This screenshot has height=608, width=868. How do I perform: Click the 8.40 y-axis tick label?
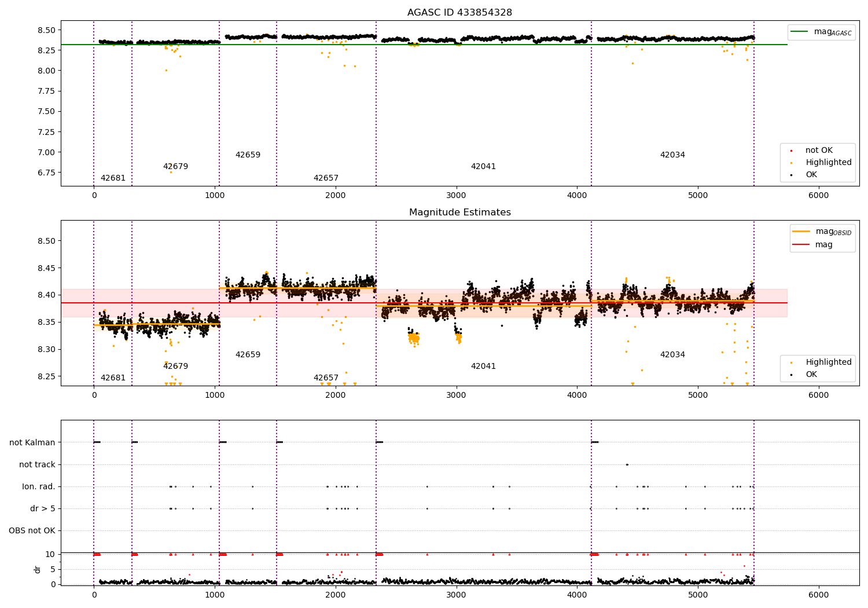pyautogui.click(x=47, y=295)
